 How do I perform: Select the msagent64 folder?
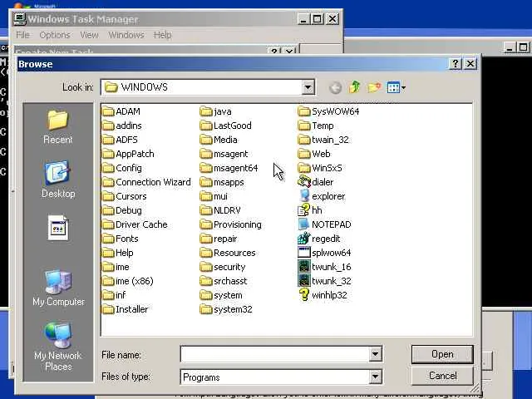229,168
